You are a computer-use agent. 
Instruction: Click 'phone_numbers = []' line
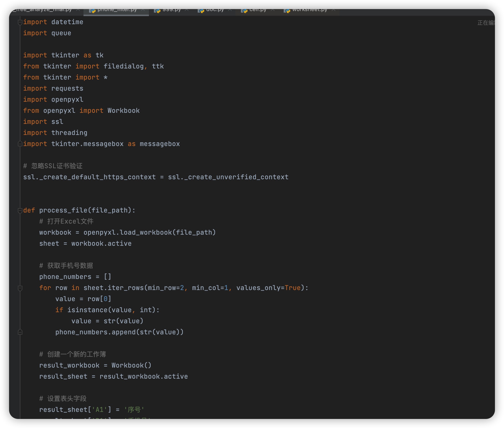(x=75, y=277)
